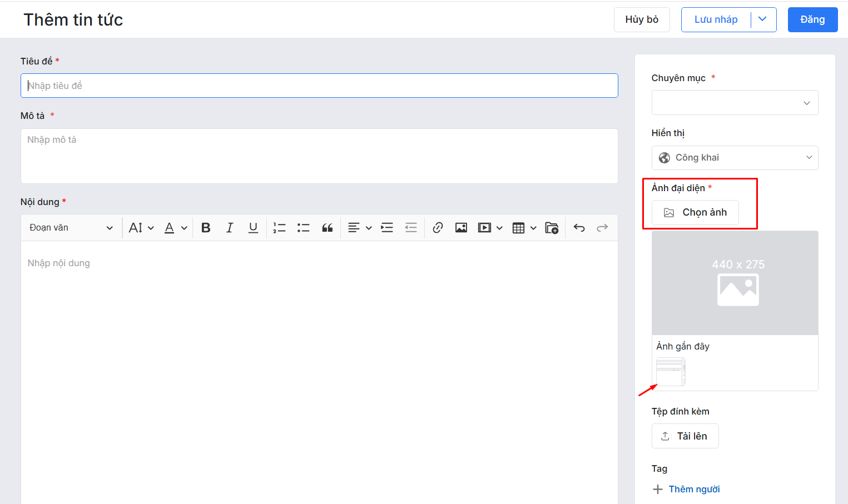Focus the Mô tả description box
The width and height of the screenshot is (848, 504).
point(319,156)
